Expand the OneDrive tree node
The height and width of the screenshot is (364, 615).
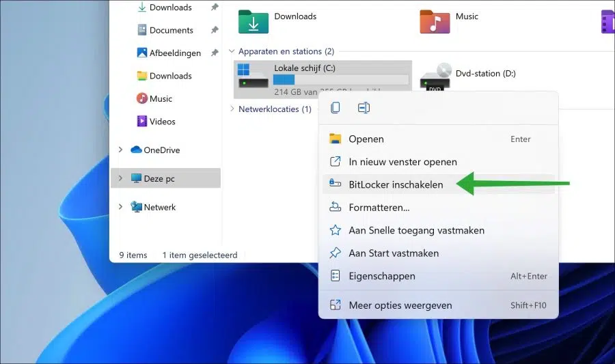click(120, 150)
